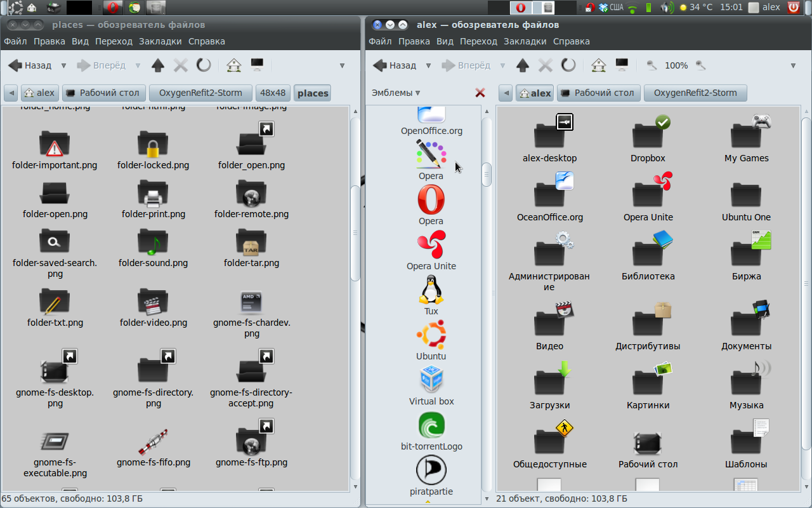The width and height of the screenshot is (812, 508).
Task: Click places path button
Action: (x=313, y=93)
